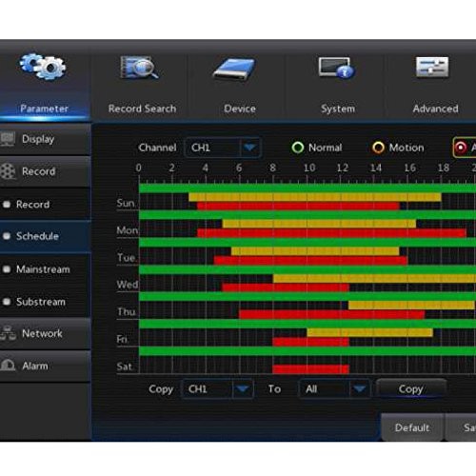Image resolution: width=476 pixels, height=476 pixels.
Task: Click the Copy button
Action: point(411,388)
